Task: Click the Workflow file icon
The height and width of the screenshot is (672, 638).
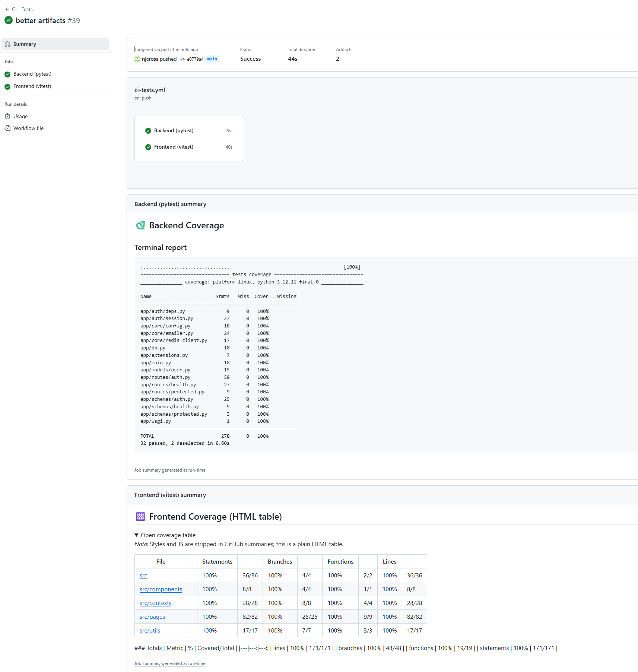Action: click(x=8, y=128)
